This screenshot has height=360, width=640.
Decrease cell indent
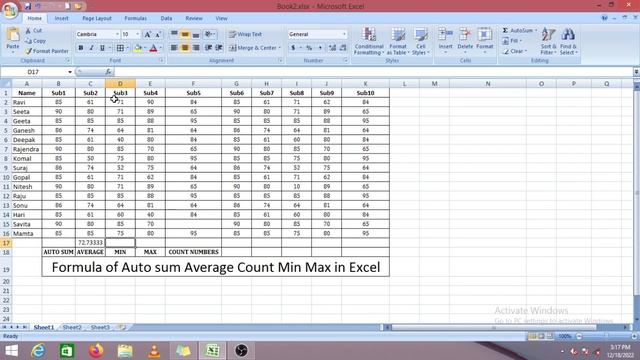click(x=209, y=48)
